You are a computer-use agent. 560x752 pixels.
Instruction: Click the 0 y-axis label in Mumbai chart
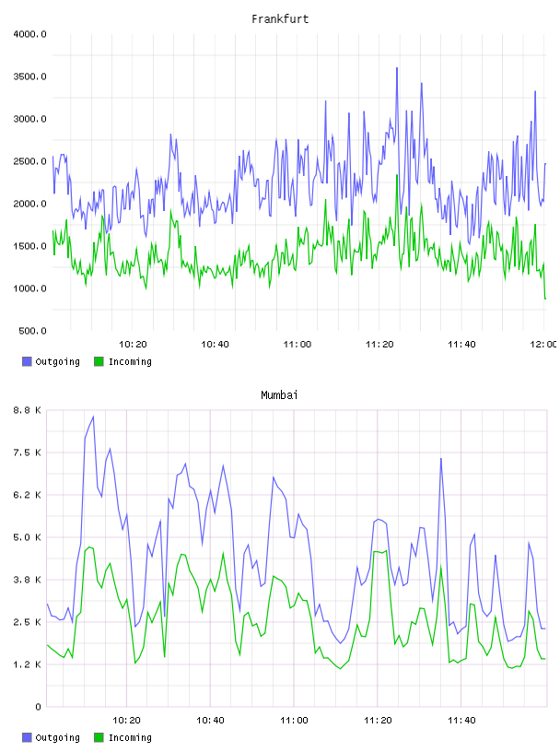click(x=39, y=707)
